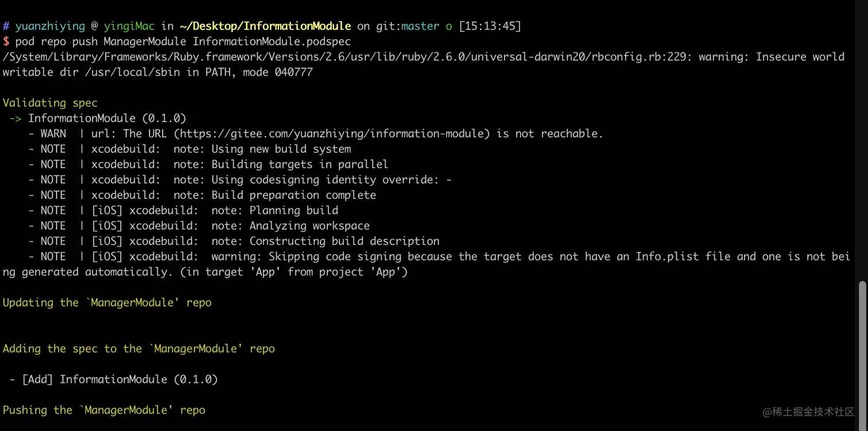Click the 'Pushing the ManagerModule repo' line
Screen dimensions: 868x431
(104, 410)
